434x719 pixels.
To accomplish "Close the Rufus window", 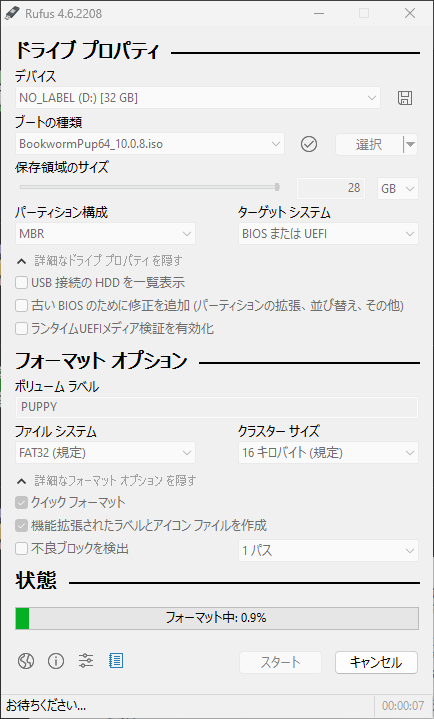I will coord(410,13).
